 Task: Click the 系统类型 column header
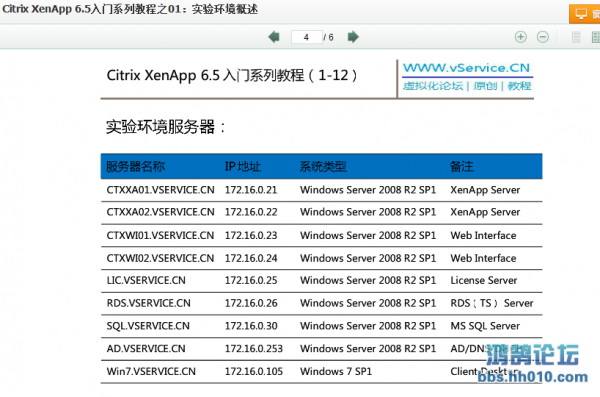tap(323, 167)
